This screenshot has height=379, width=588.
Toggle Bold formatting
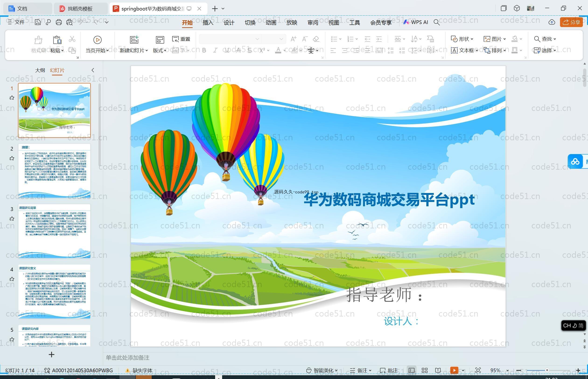pos(204,50)
